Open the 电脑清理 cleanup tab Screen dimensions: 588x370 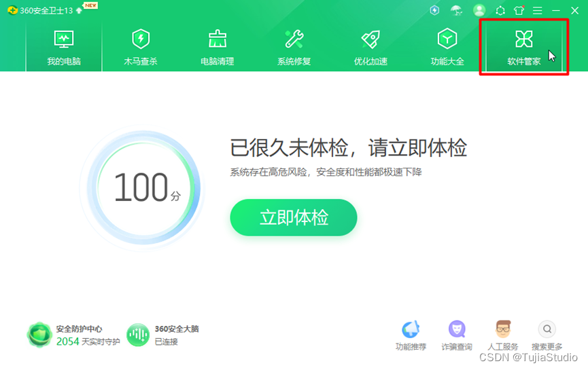217,48
